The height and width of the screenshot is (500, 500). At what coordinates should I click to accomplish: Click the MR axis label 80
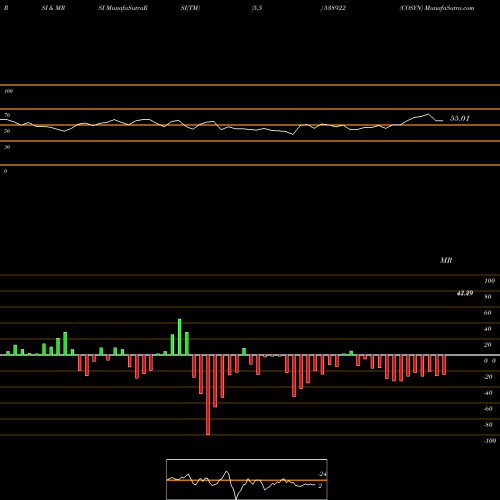click(488, 297)
